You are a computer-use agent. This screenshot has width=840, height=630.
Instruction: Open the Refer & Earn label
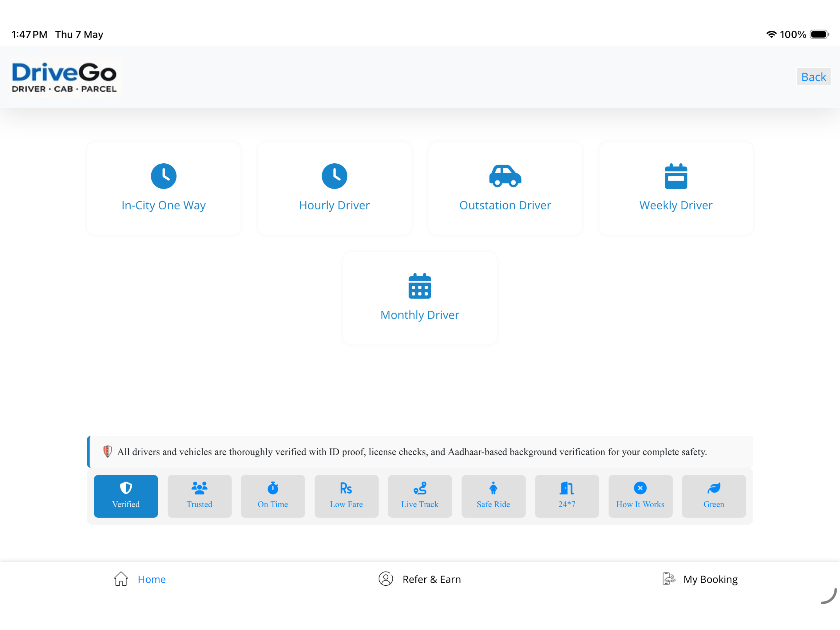(431, 580)
